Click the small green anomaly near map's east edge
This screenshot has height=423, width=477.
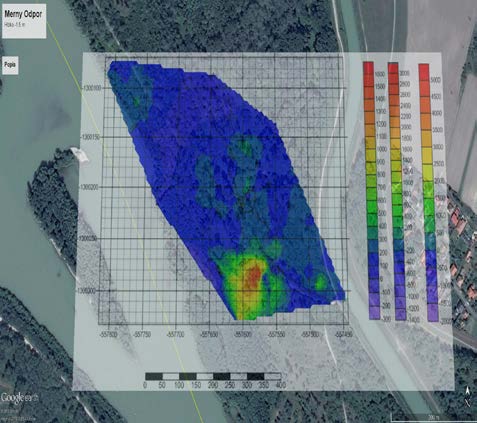[321, 282]
